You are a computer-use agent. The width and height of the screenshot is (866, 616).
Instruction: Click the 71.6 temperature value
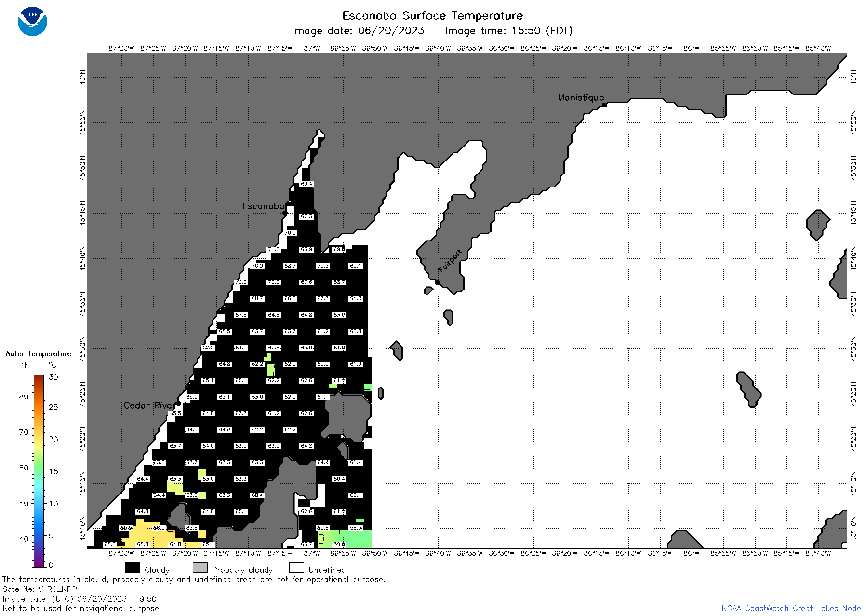coord(274,249)
